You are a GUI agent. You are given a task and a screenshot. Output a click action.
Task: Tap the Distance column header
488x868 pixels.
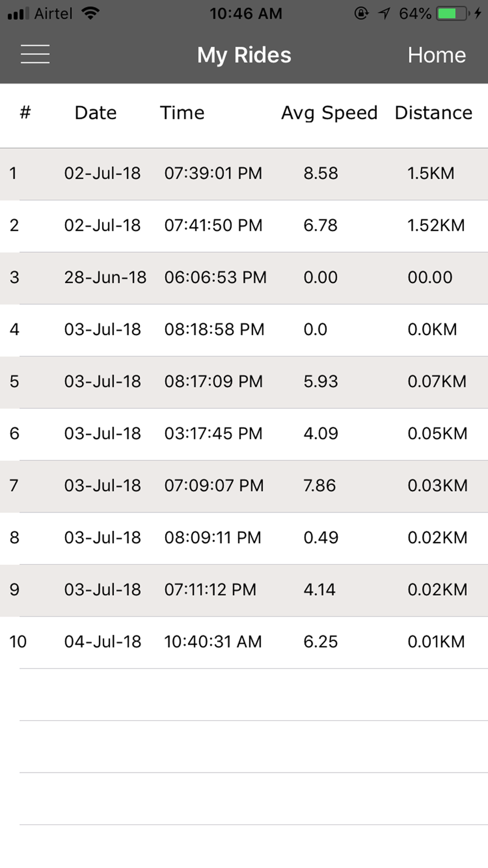[433, 113]
